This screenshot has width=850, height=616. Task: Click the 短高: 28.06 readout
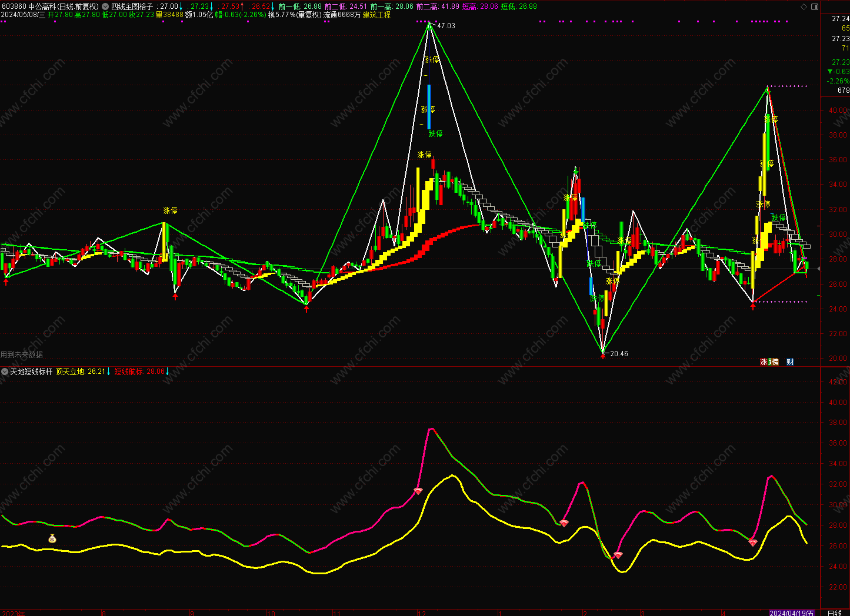coord(480,6)
